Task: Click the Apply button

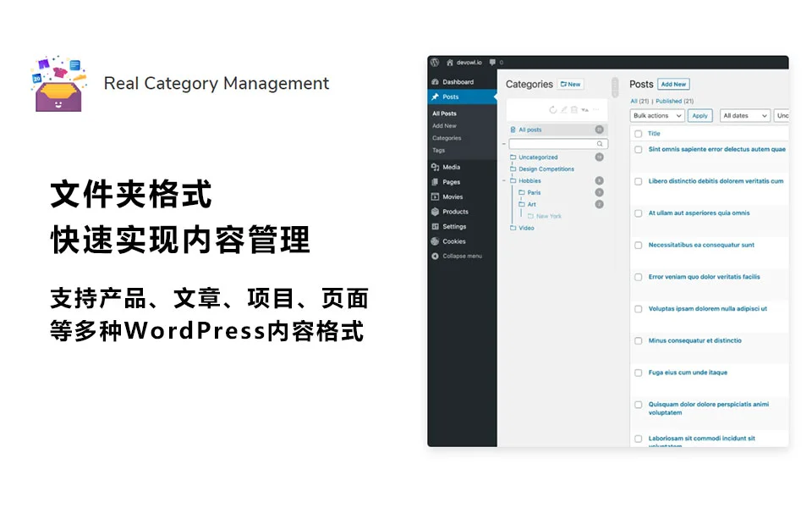Action: tap(700, 116)
